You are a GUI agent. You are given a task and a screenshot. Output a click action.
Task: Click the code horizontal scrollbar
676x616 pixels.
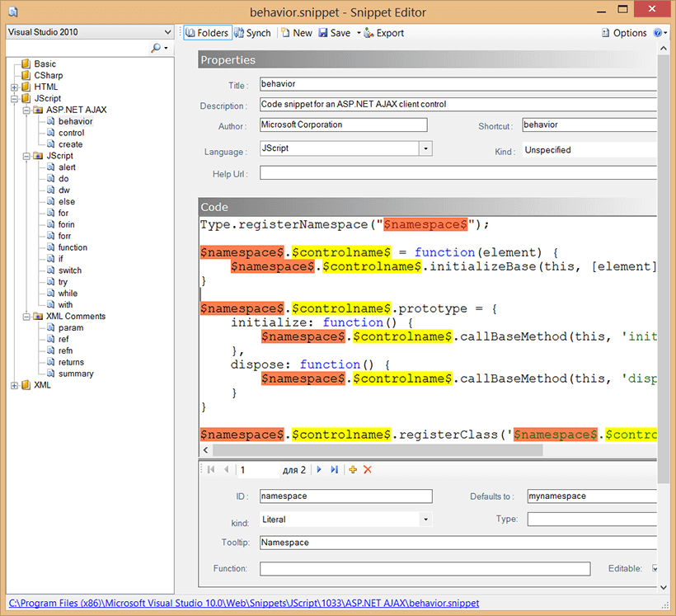pos(378,450)
